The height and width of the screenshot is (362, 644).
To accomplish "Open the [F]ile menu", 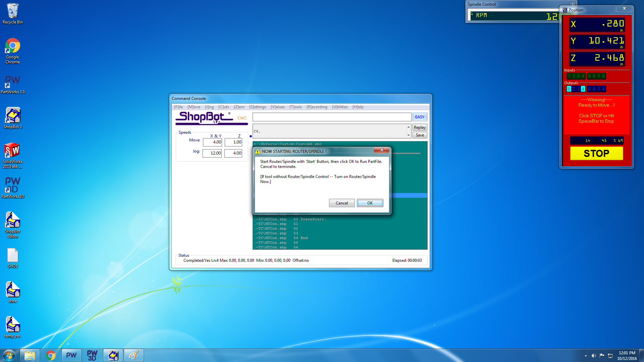I will 178,107.
